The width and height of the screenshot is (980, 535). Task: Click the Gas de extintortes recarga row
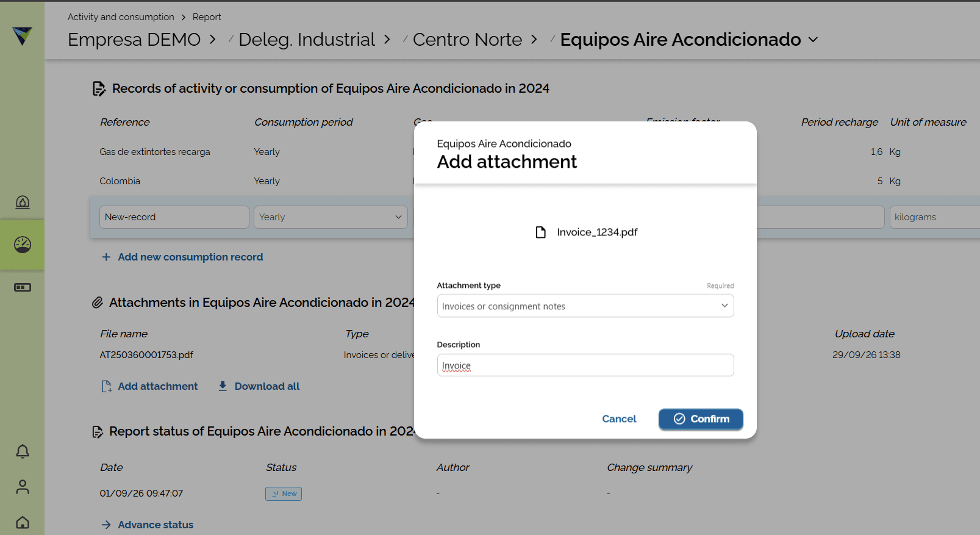pyautogui.click(x=155, y=152)
